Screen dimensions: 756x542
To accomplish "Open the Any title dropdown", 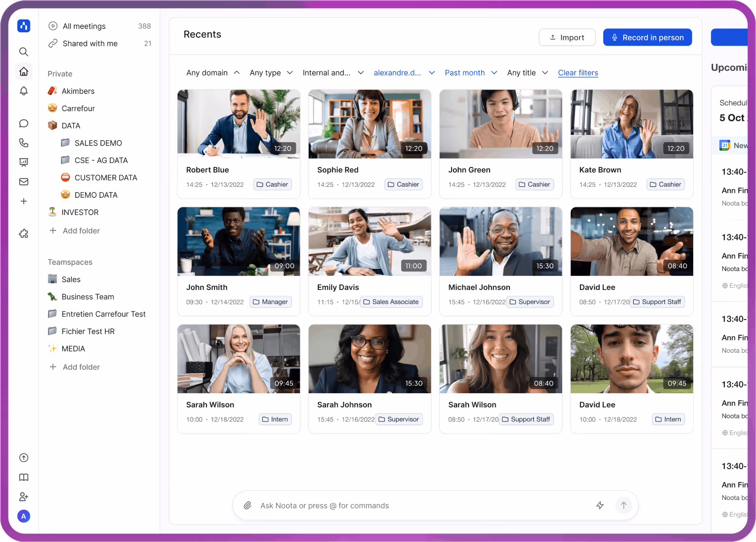I will pos(528,73).
